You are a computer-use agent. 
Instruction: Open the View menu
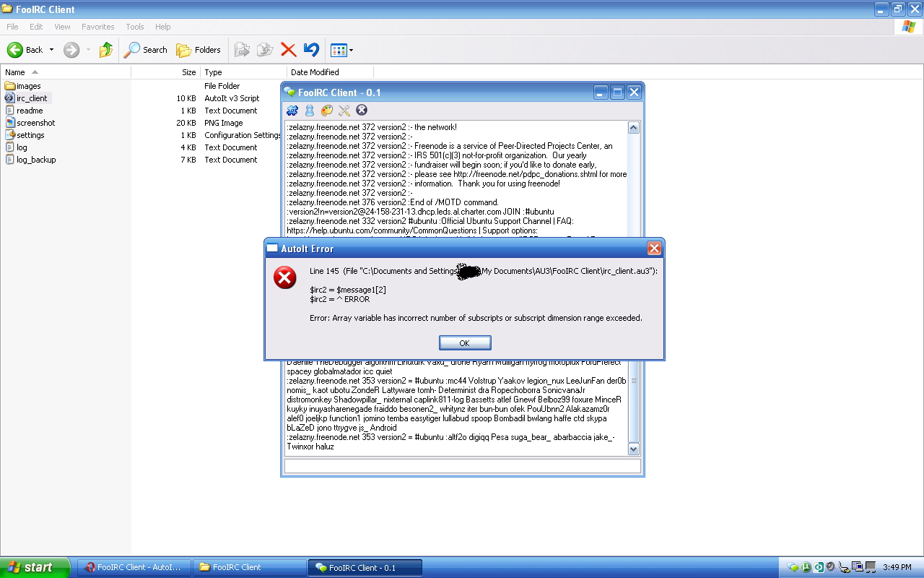(x=63, y=27)
